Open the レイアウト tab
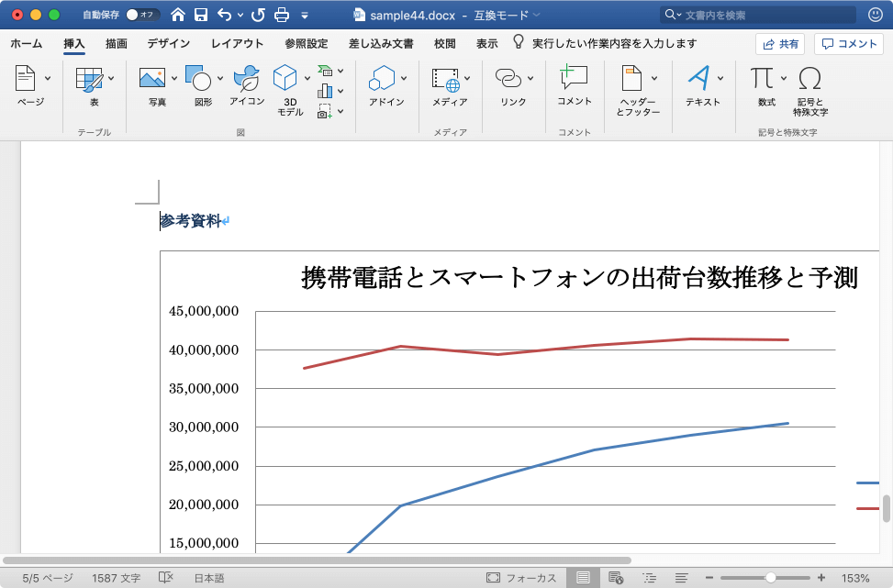 coord(237,44)
